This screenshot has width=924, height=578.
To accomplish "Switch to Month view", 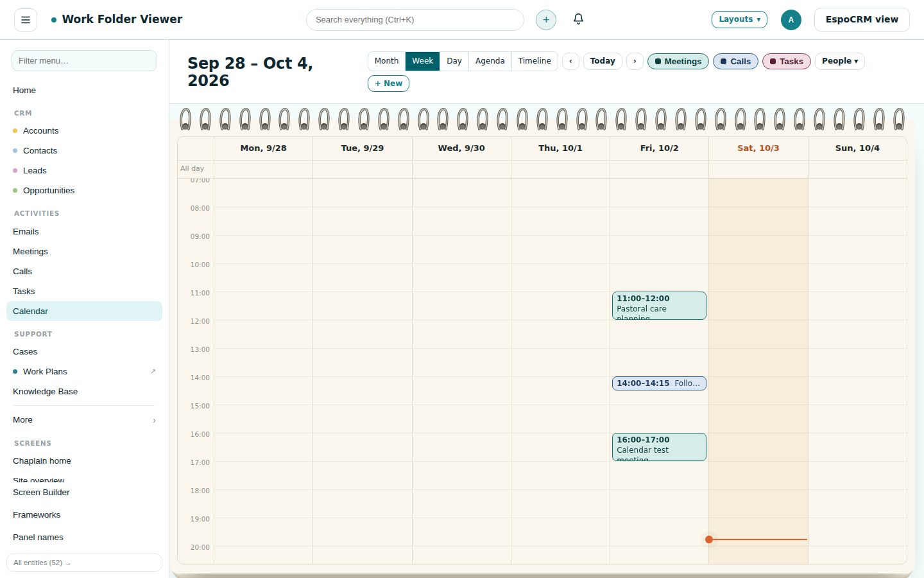I will [x=386, y=61].
